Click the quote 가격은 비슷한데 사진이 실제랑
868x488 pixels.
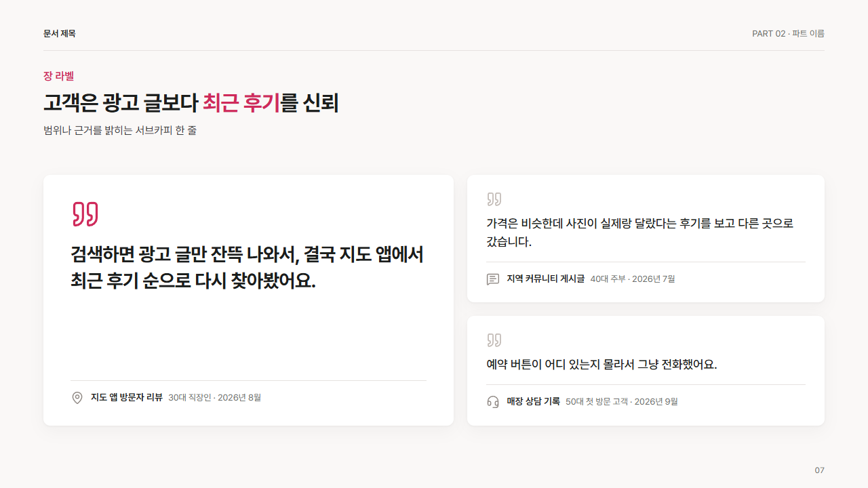[640, 232]
